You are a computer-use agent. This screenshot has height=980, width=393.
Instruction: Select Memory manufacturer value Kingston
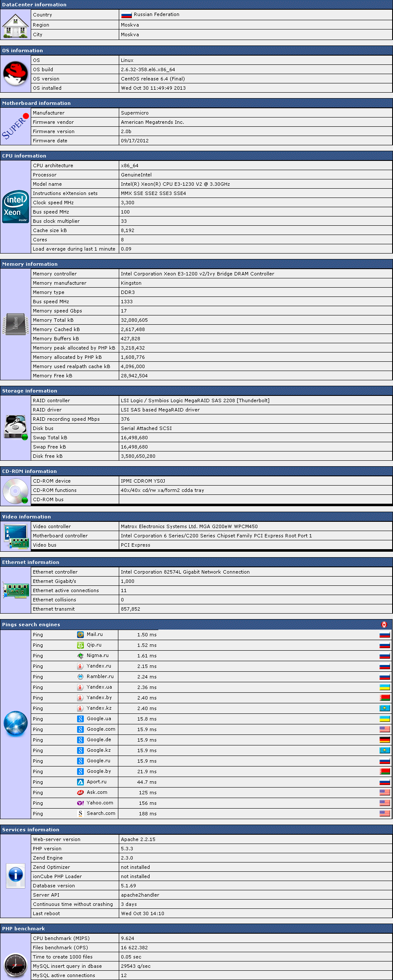(131, 283)
